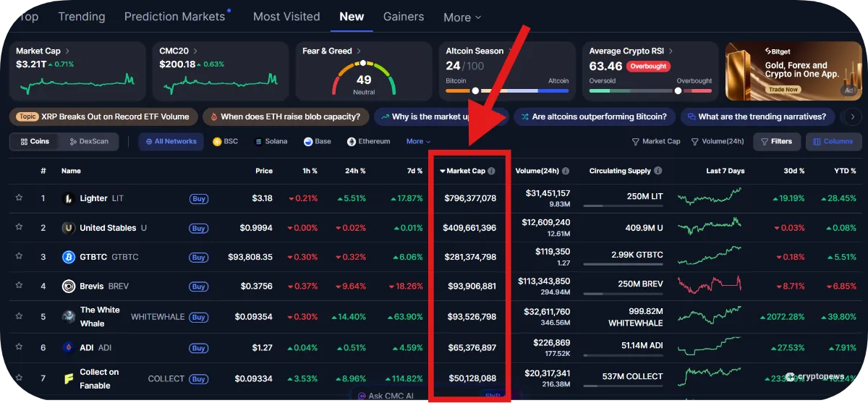Open 'When does ETH raise blob capacity?' topic
The width and height of the screenshot is (868, 403).
(x=285, y=116)
